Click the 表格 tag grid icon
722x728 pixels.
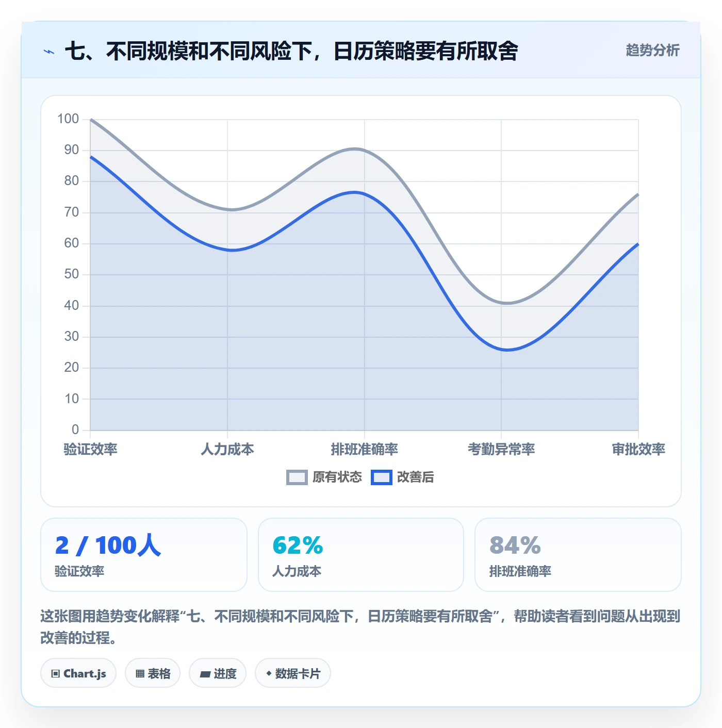140,674
